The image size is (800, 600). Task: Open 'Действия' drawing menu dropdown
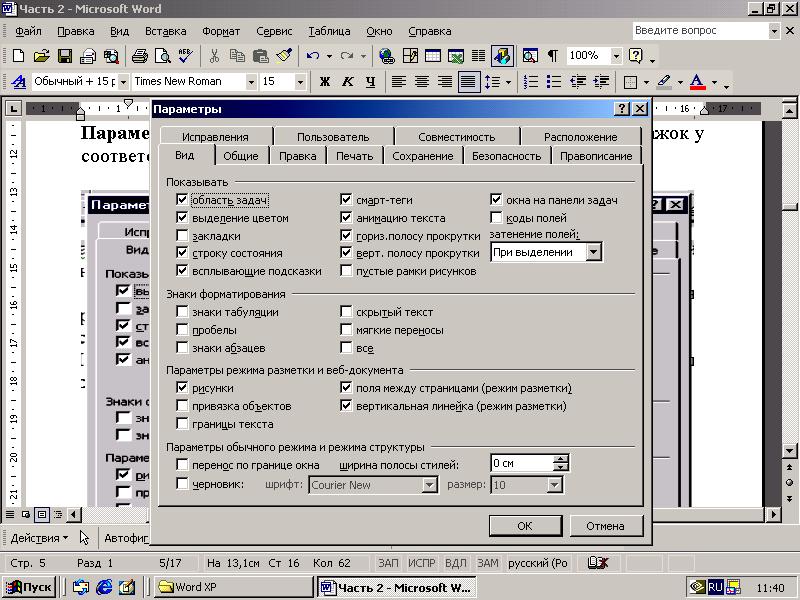click(39, 538)
